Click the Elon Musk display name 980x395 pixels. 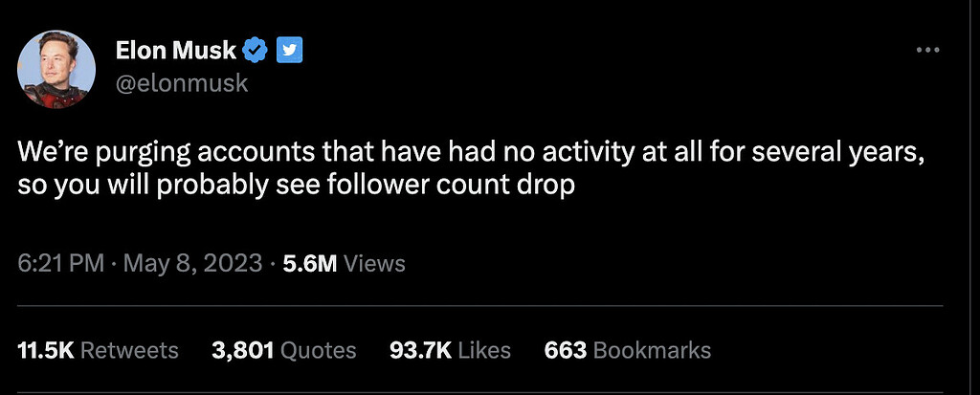point(176,50)
